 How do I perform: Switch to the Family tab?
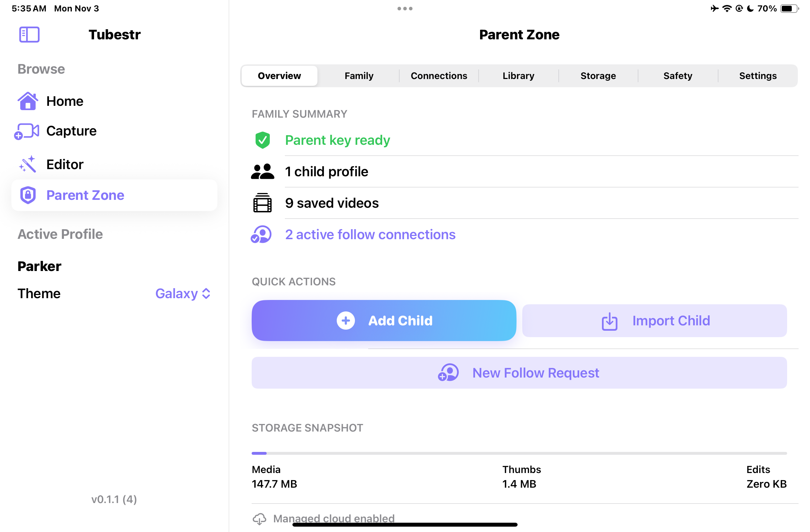[x=359, y=75]
